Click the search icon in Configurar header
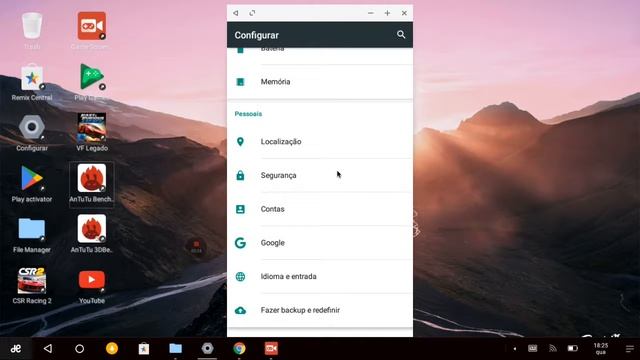Image resolution: width=640 pixels, height=360 pixels. (401, 35)
